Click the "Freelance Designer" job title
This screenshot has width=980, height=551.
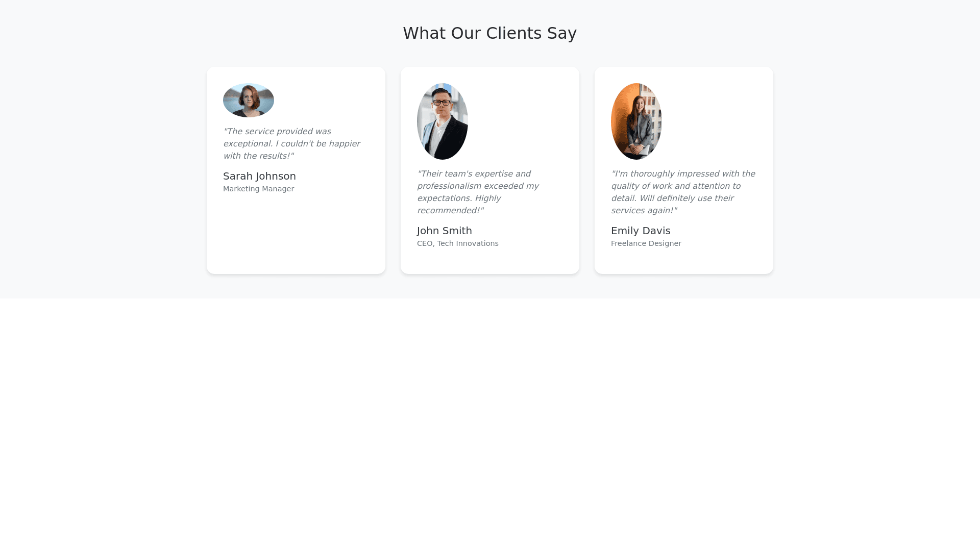click(x=646, y=243)
